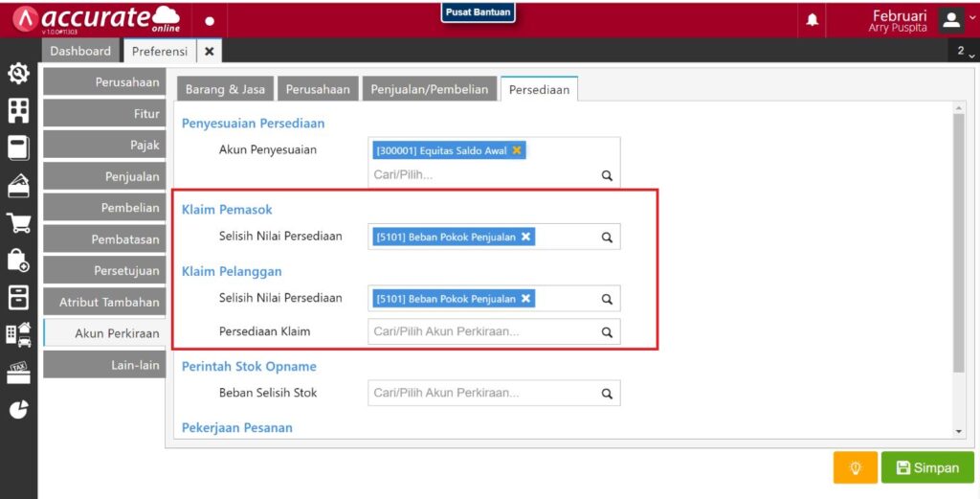
Task: Close the Preferensi tab
Action: point(210,52)
